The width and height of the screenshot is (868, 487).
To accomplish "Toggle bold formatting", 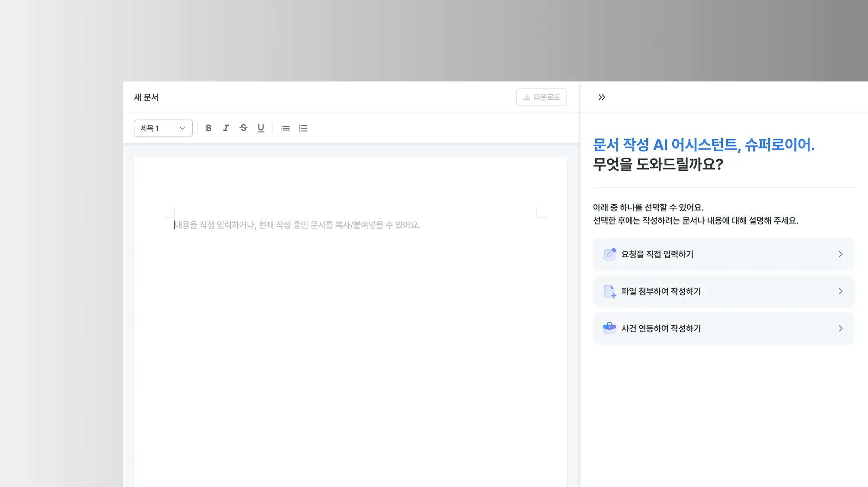I will click(208, 128).
